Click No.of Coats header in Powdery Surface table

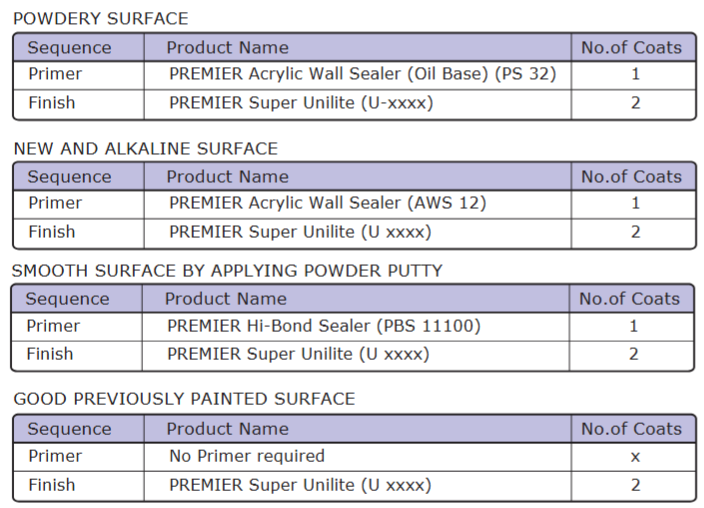pos(631,47)
